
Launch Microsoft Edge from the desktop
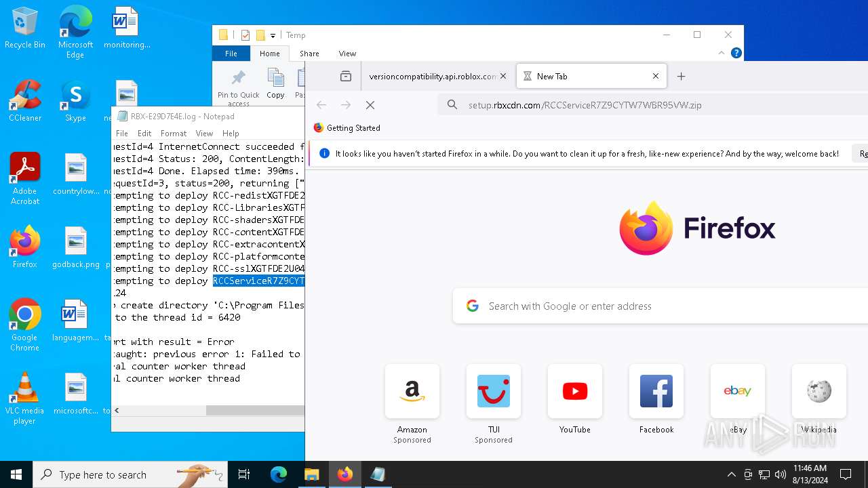tap(75, 32)
